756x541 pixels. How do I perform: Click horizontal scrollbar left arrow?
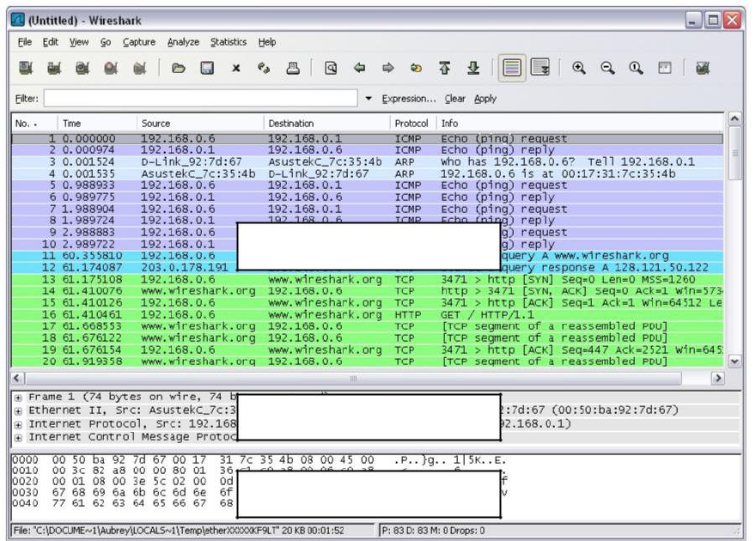tap(17, 378)
